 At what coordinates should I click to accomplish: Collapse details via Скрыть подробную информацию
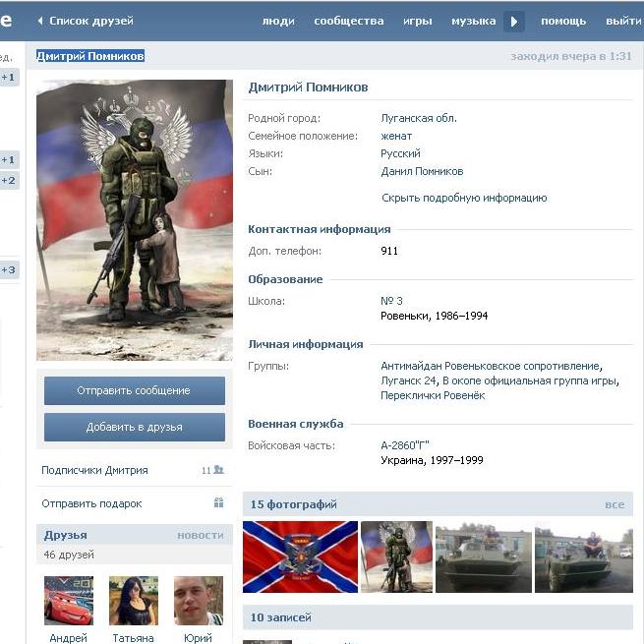(464, 198)
